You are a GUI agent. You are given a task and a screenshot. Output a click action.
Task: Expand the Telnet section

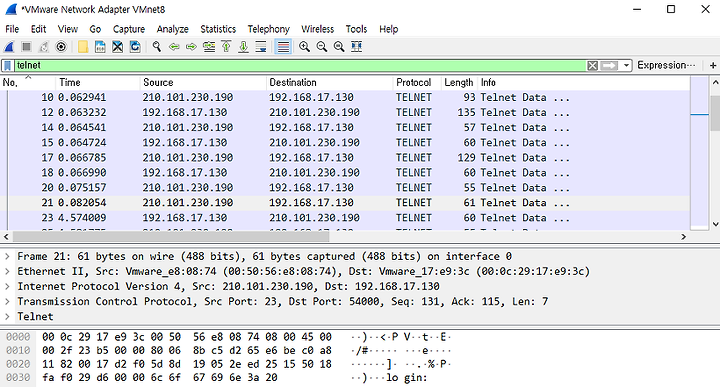click(x=7, y=317)
